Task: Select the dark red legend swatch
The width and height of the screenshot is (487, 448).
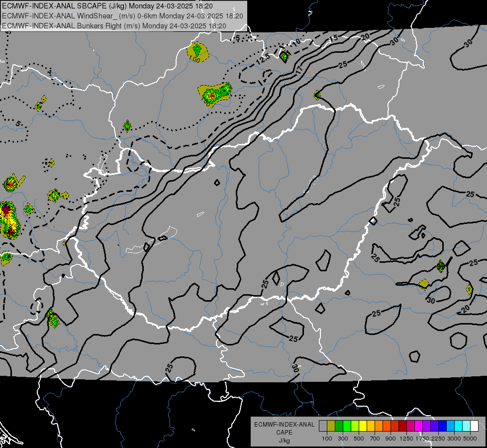Action: (x=403, y=426)
